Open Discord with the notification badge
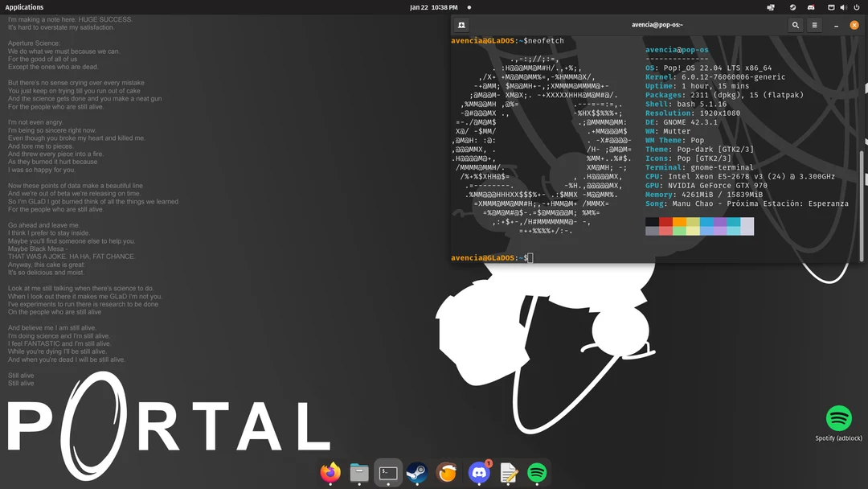This screenshot has width=868, height=489. click(x=478, y=473)
